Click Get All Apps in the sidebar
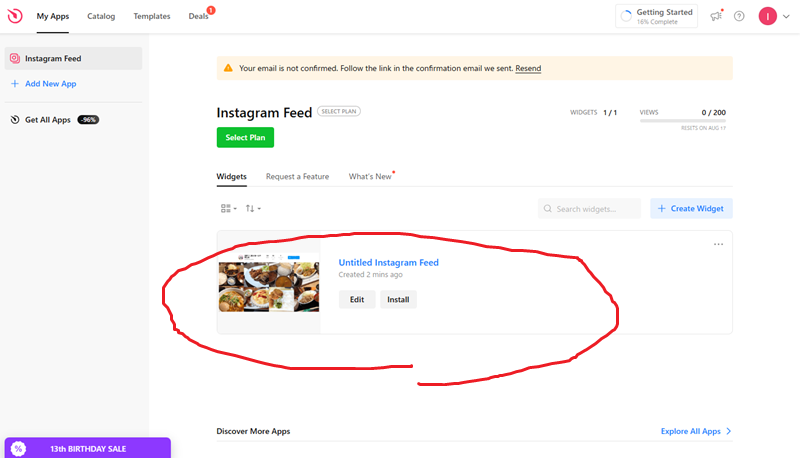The height and width of the screenshot is (458, 800). [48, 120]
